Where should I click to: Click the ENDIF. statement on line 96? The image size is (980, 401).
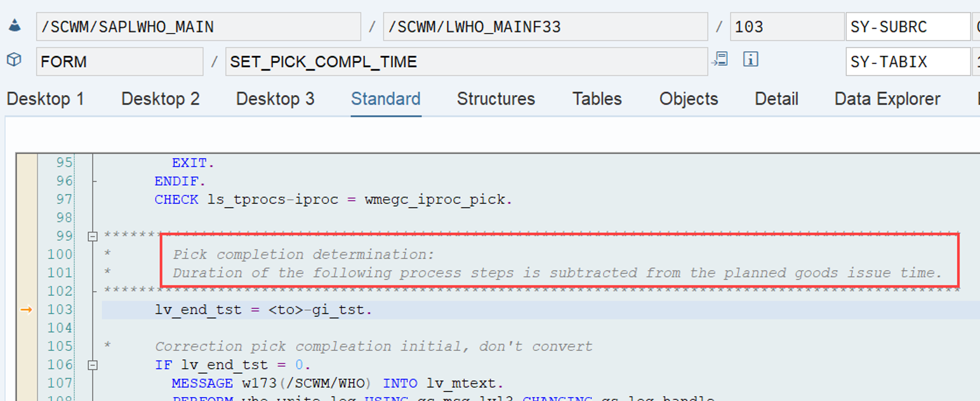(180, 181)
